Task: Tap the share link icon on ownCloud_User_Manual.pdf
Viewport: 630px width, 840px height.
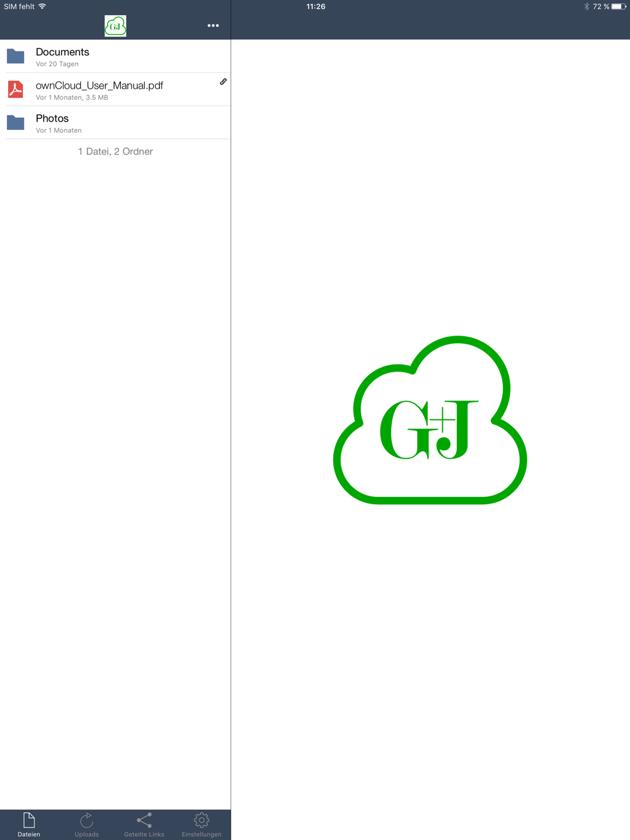Action: click(223, 82)
